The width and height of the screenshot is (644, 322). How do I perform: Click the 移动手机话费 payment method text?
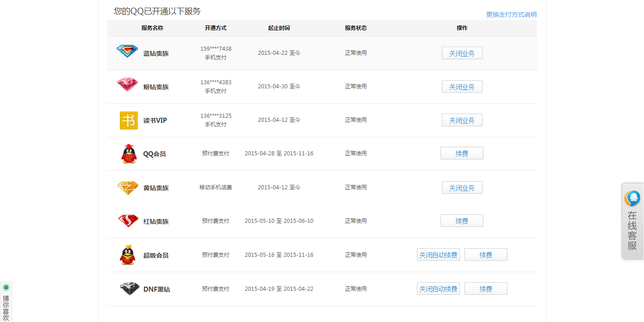pyautogui.click(x=216, y=187)
